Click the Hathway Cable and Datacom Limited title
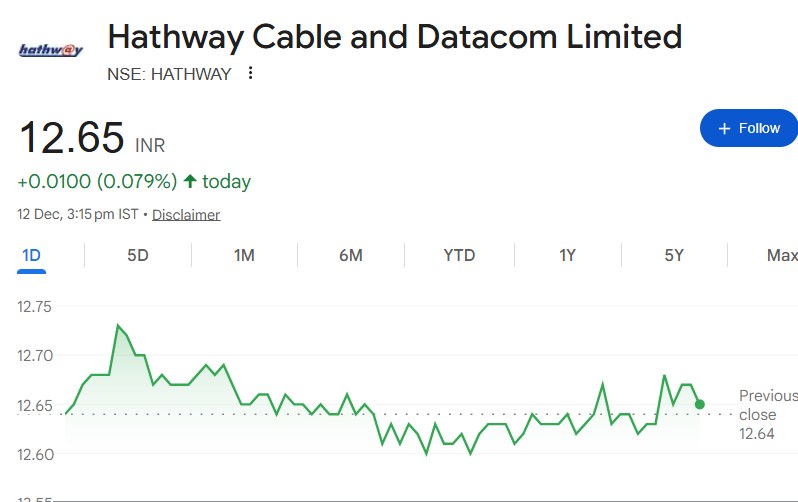 pos(394,38)
